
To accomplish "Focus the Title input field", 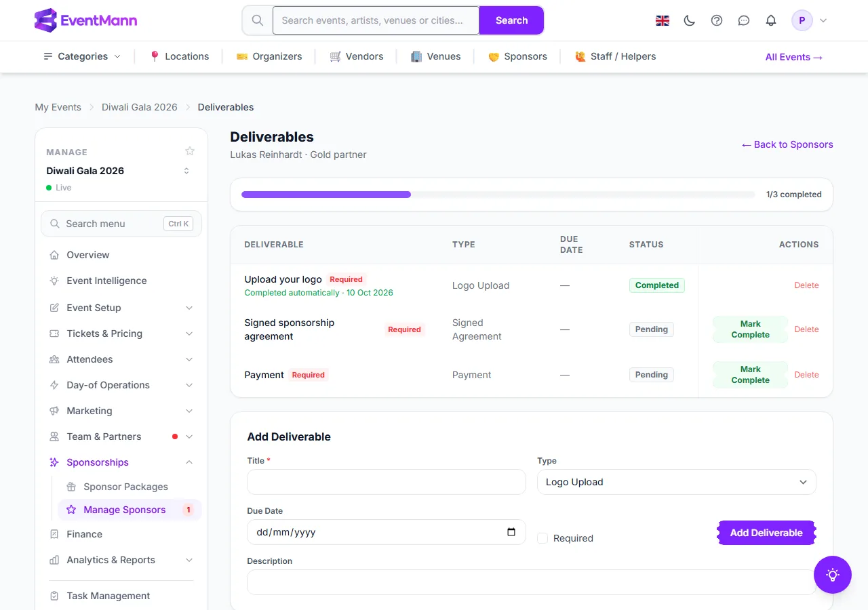I will [387, 482].
